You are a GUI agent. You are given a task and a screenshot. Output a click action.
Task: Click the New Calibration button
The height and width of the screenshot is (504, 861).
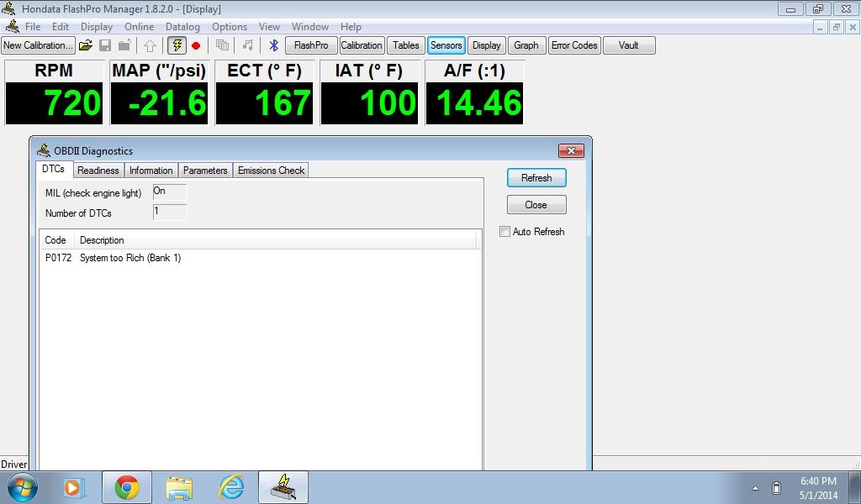pos(38,45)
